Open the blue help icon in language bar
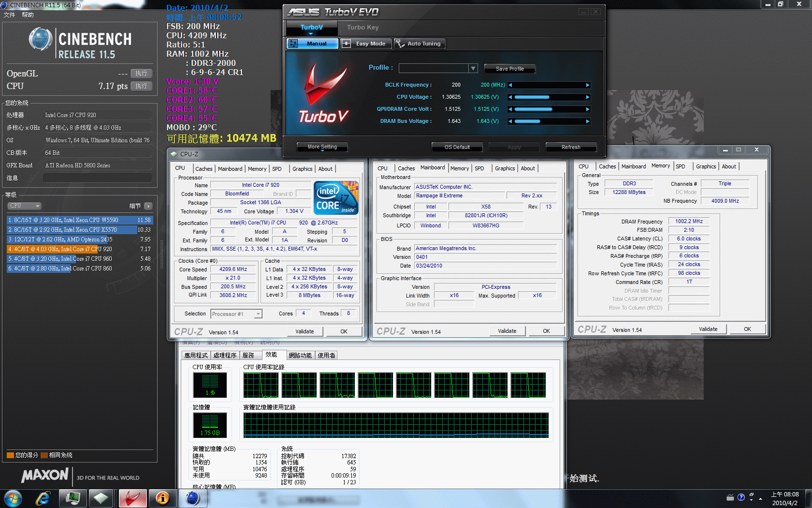812x508 pixels. pos(741,497)
